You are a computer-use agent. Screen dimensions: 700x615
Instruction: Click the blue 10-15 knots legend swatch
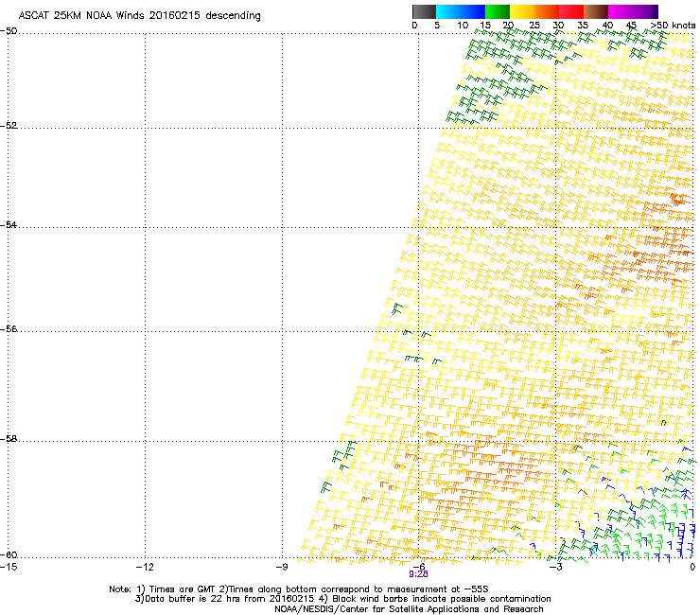(473, 11)
